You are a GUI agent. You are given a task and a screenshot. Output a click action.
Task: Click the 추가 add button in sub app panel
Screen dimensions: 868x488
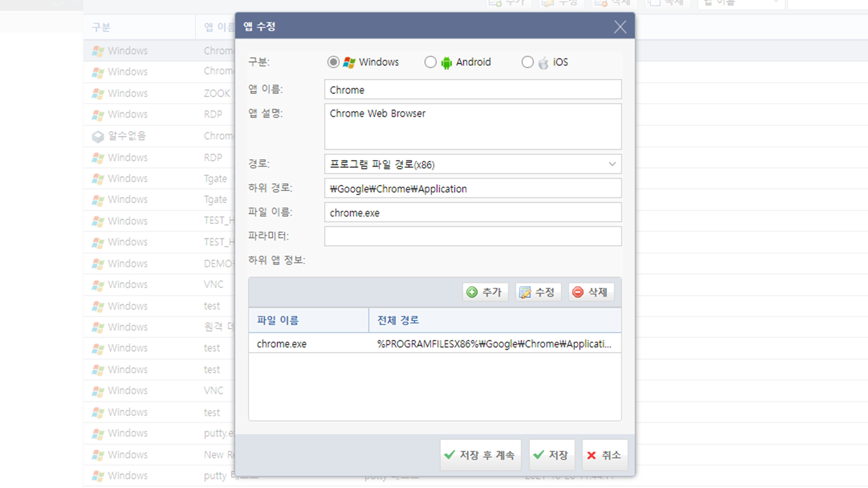[x=486, y=292]
